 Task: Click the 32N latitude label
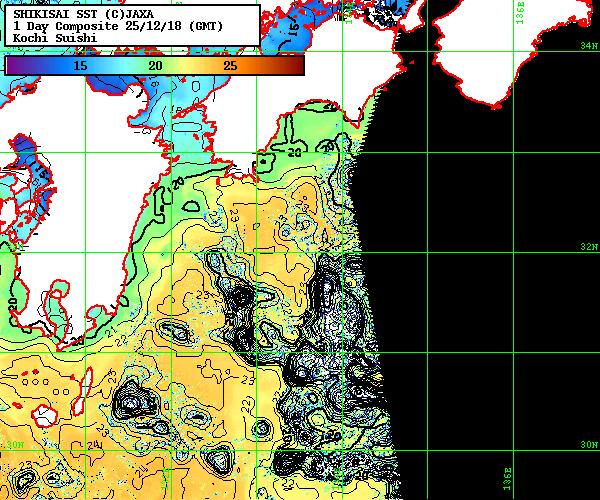(589, 245)
